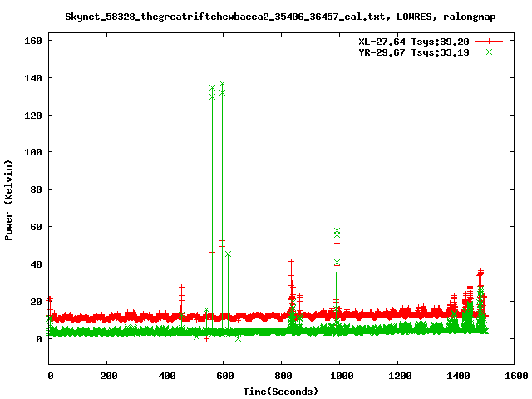The width and height of the screenshot is (532, 399).
Task: Click the y-axis tick label 80
Action: pyautogui.click(x=37, y=190)
